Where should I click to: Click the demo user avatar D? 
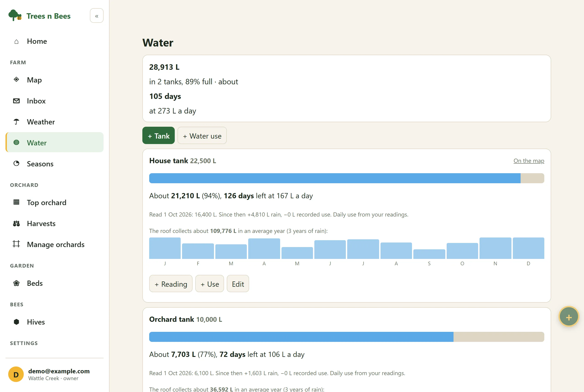point(16,374)
